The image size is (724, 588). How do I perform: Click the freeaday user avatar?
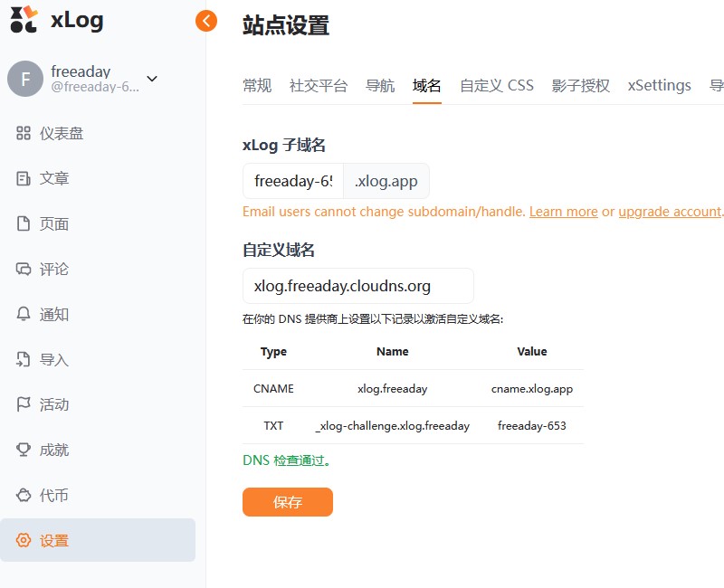click(25, 79)
